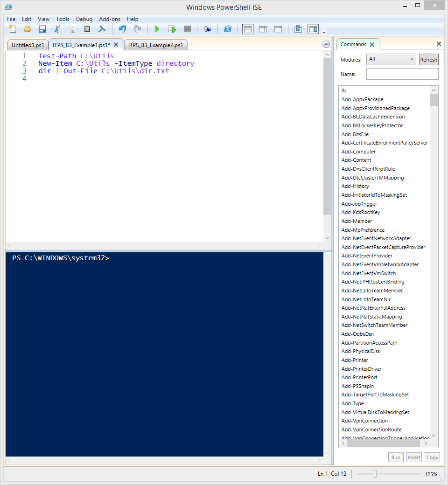Collapse the script editor outline arrow

(x=326, y=44)
